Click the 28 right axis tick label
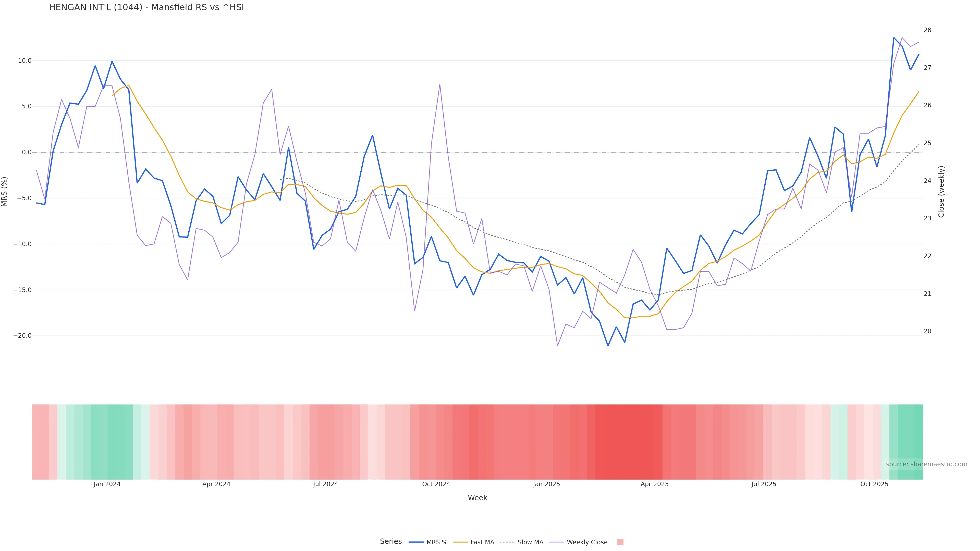Screen dimensions: 980x551 (927, 30)
